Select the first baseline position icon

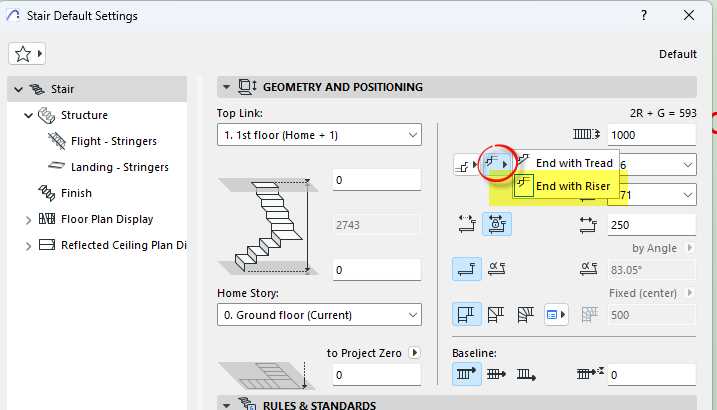coord(466,374)
